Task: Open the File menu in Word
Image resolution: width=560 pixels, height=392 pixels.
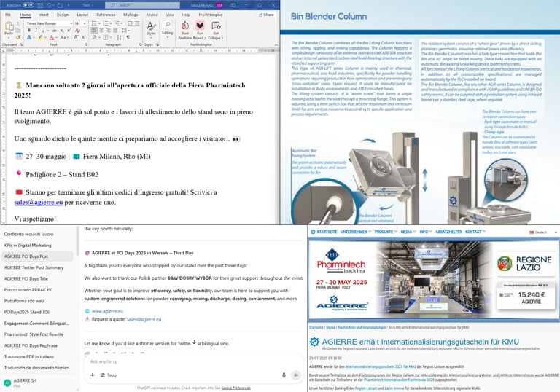Action: (8, 15)
